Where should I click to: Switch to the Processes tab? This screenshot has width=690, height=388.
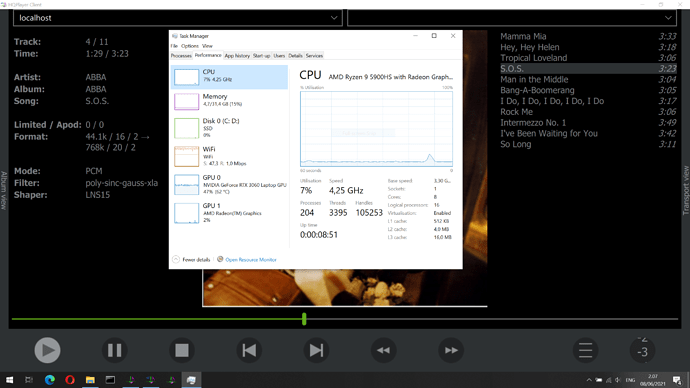click(x=181, y=56)
